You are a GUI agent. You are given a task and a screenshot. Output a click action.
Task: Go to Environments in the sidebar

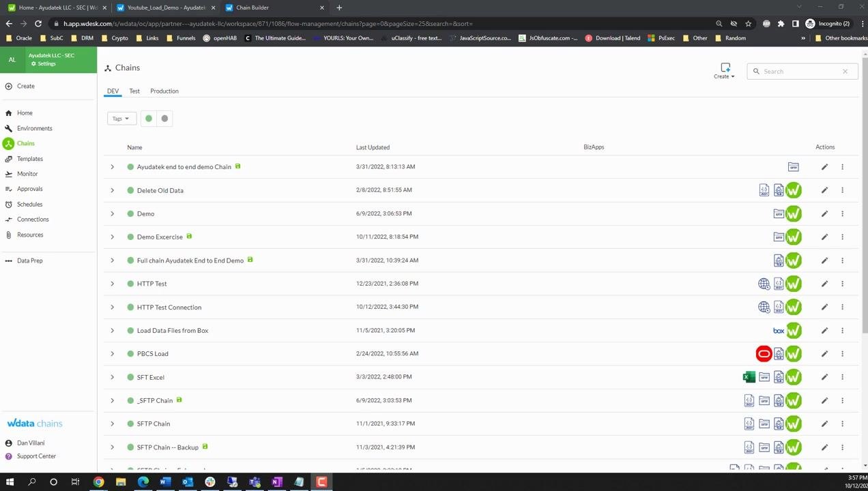pyautogui.click(x=34, y=128)
